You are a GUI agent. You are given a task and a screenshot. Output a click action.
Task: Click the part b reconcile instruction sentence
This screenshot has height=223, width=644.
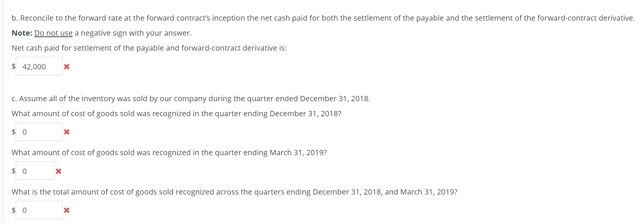click(x=323, y=18)
